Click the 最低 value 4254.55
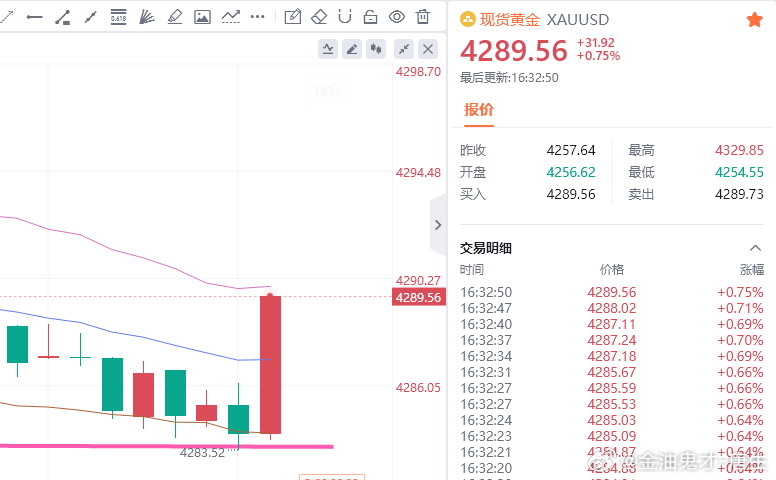 (x=739, y=172)
